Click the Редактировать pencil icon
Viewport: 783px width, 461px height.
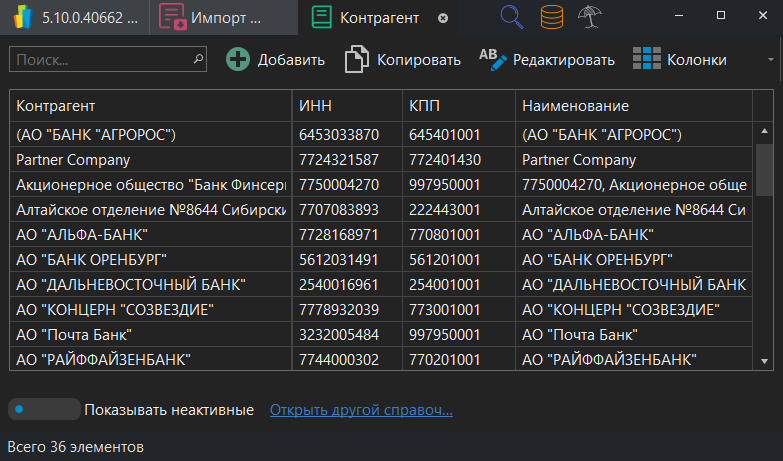(493, 60)
